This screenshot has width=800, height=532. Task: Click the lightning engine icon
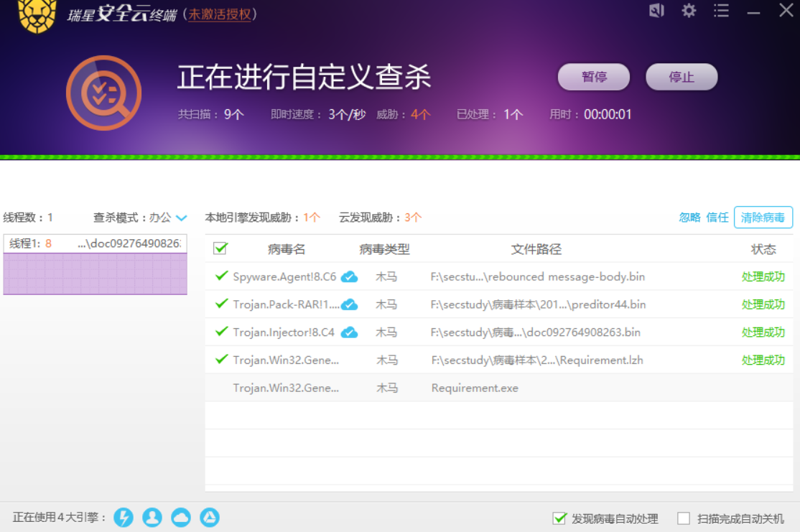coord(124,517)
